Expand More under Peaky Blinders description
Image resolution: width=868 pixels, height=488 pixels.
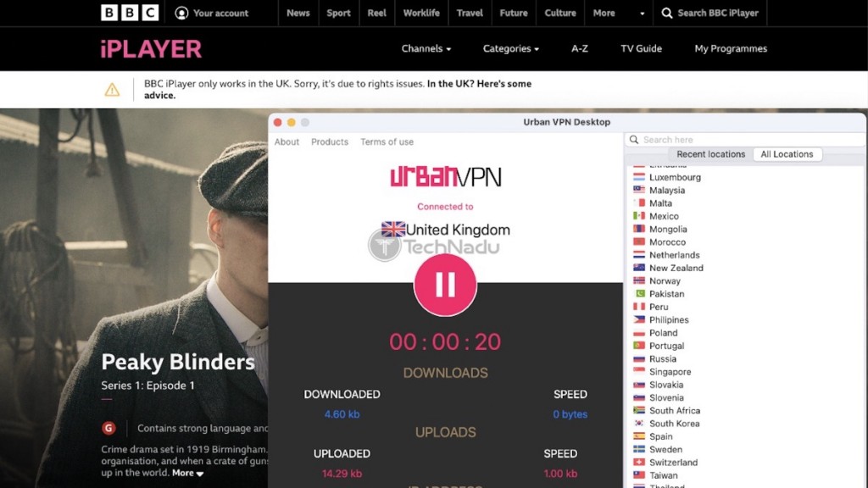click(187, 473)
